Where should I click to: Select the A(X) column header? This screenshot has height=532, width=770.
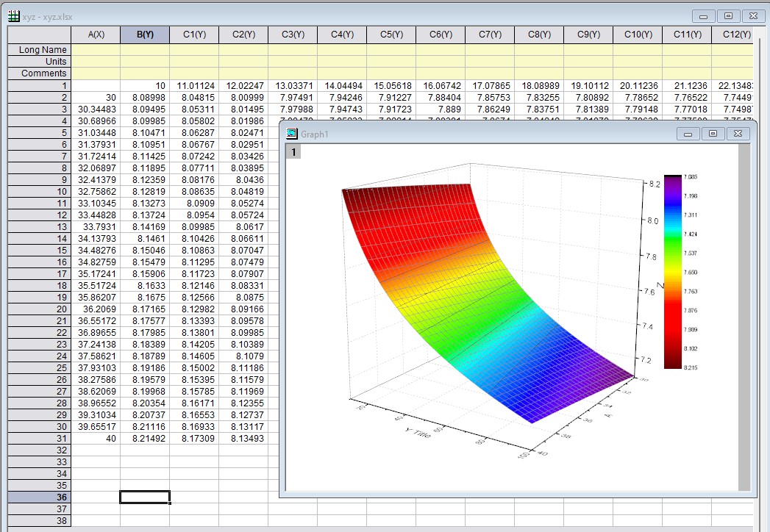[x=96, y=34]
